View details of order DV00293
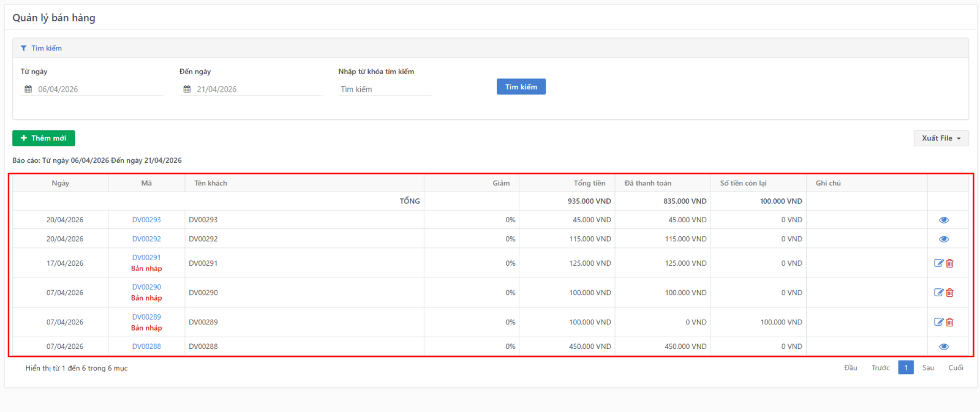The width and height of the screenshot is (980, 412). click(943, 220)
